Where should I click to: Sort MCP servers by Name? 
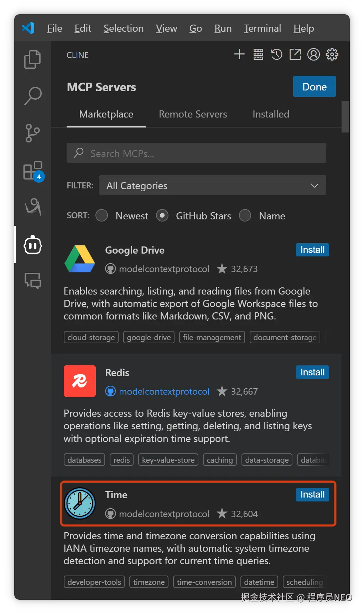245,215
